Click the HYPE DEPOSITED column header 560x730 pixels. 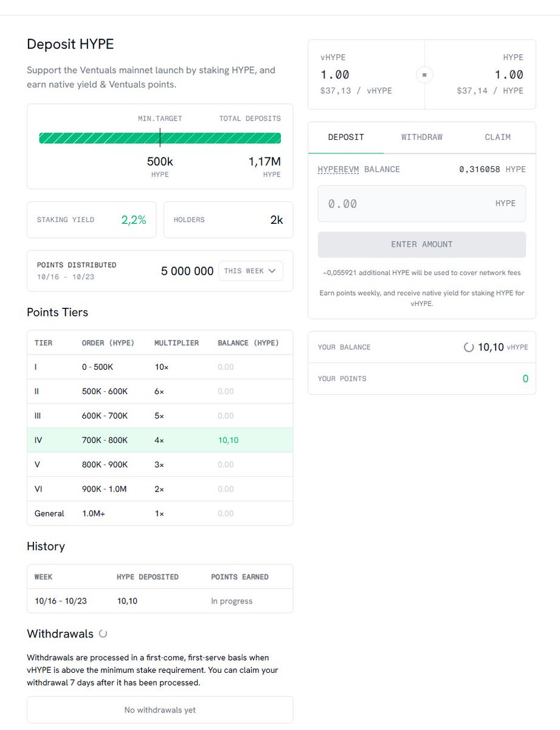tap(148, 577)
